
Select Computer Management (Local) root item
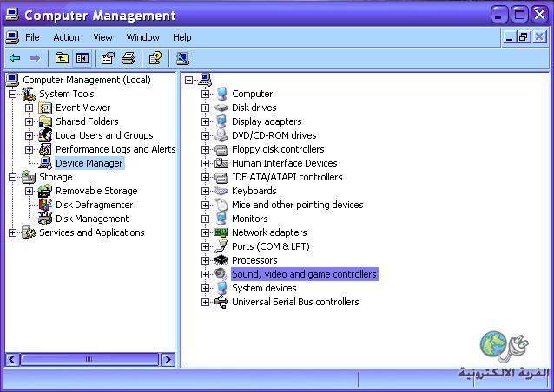[x=87, y=80]
